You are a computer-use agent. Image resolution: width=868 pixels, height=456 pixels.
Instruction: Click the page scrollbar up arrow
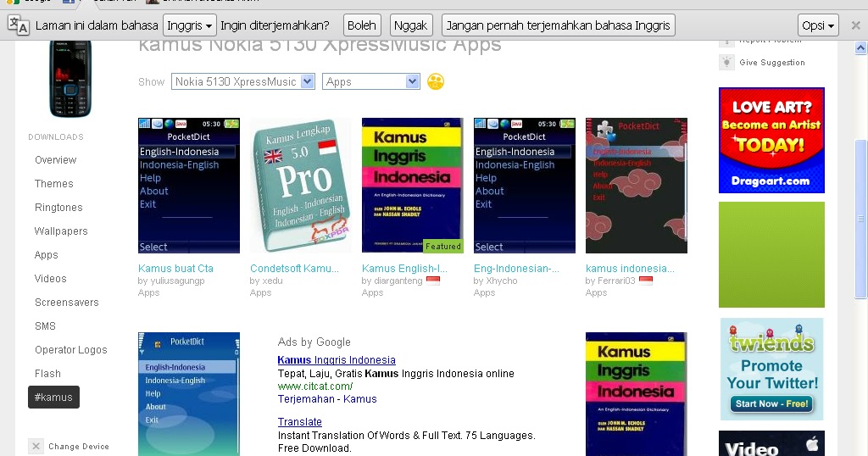(861, 48)
